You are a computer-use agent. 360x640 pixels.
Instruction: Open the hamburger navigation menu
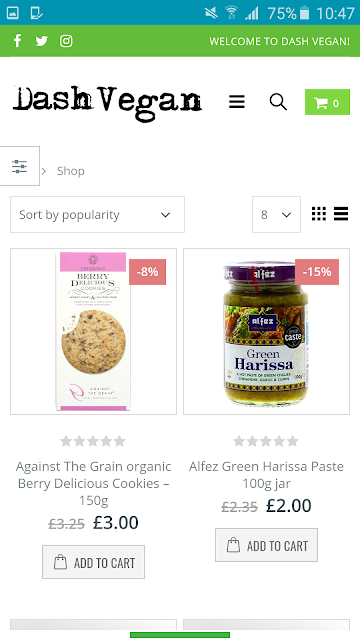point(237,102)
